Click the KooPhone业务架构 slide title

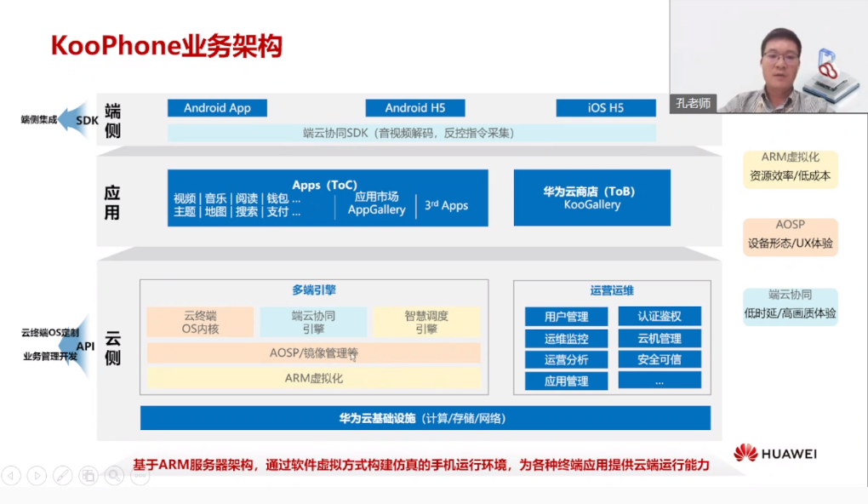click(x=167, y=45)
